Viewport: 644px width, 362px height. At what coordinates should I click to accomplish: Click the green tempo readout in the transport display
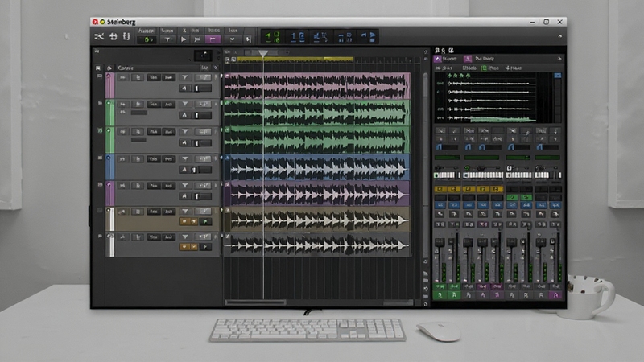272,37
